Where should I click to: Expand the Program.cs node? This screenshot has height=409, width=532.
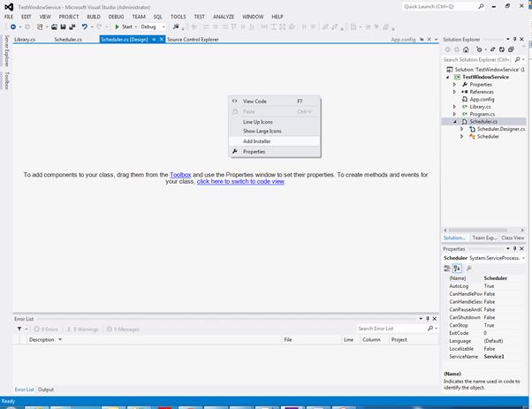[454, 114]
